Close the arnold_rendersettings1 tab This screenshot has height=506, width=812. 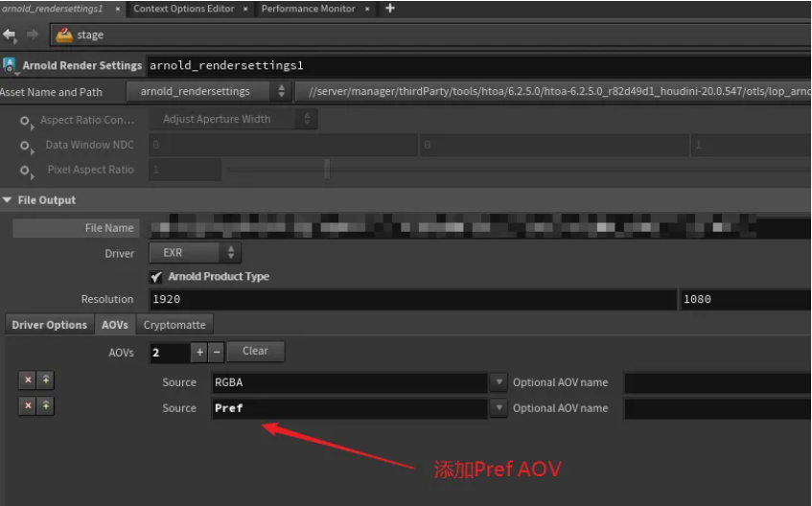pyautogui.click(x=118, y=9)
